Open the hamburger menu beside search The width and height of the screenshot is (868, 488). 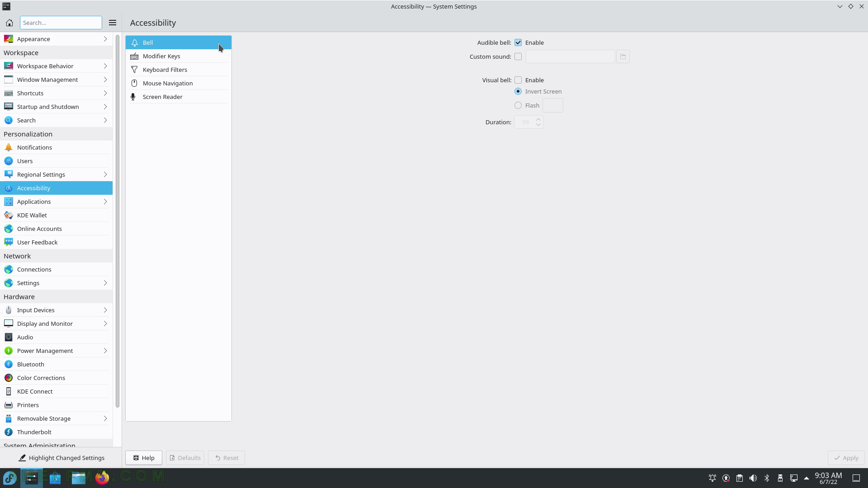113,23
